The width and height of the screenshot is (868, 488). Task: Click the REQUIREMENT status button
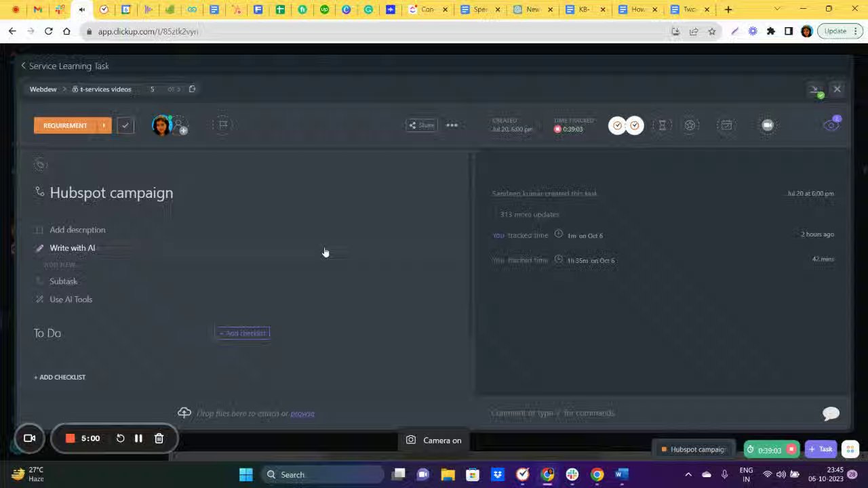pyautogui.click(x=65, y=125)
